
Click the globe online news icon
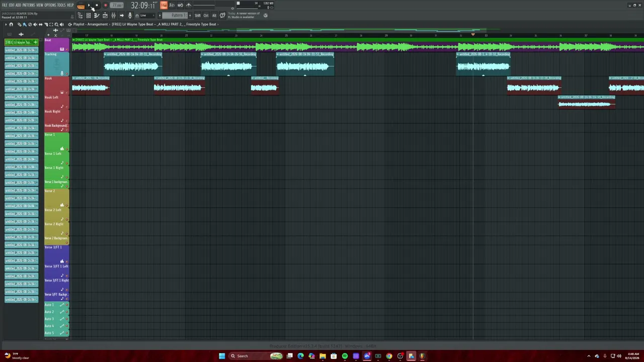pos(266,16)
